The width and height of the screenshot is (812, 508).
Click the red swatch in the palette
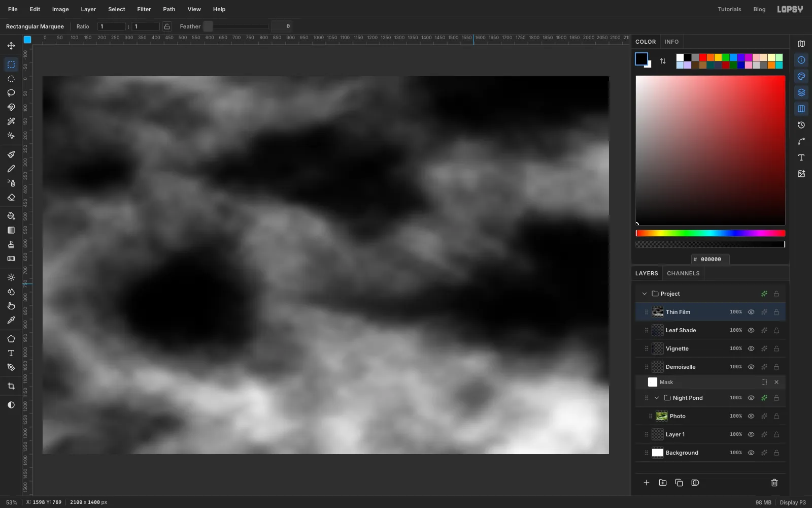(x=703, y=57)
